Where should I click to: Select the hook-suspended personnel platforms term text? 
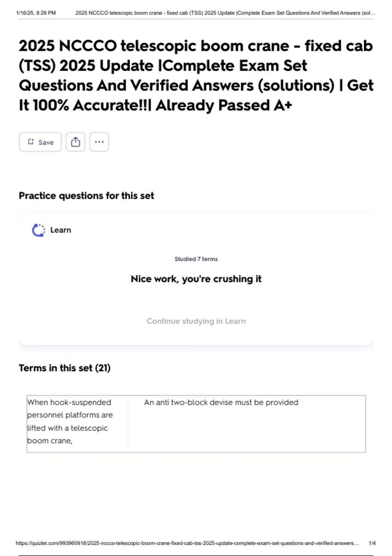point(70,421)
